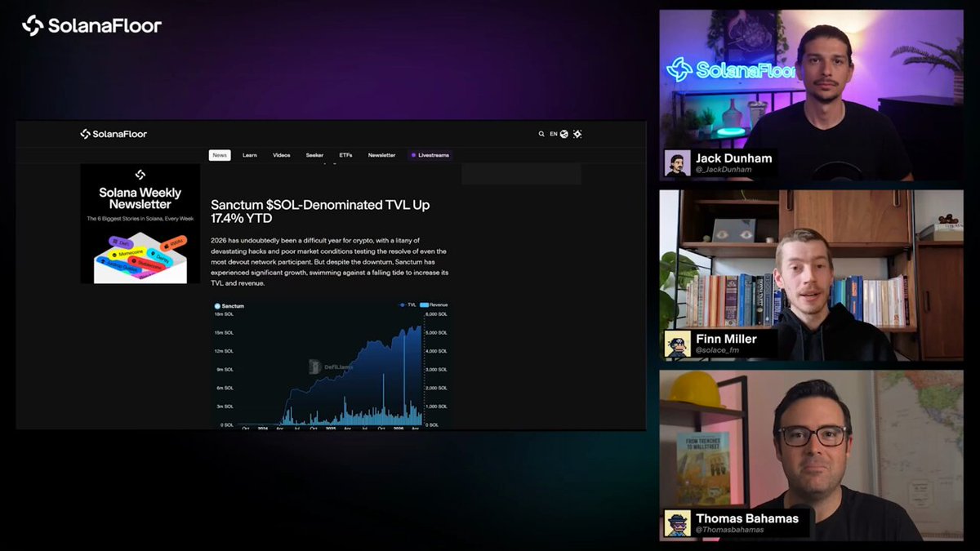The height and width of the screenshot is (551, 980).
Task: Click the Jack Dunham name label
Action: pos(734,158)
